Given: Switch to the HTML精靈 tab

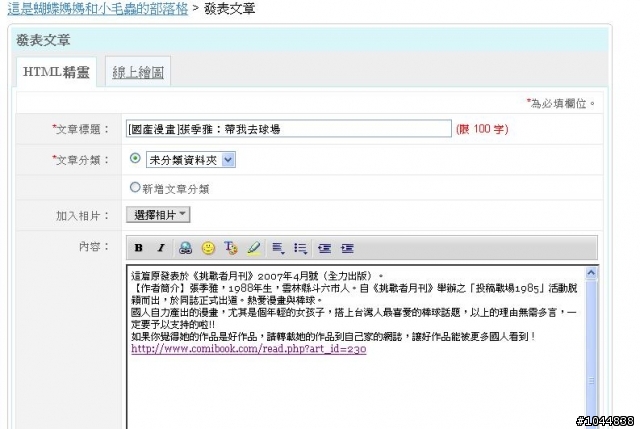Looking at the screenshot, I should click(56, 72).
